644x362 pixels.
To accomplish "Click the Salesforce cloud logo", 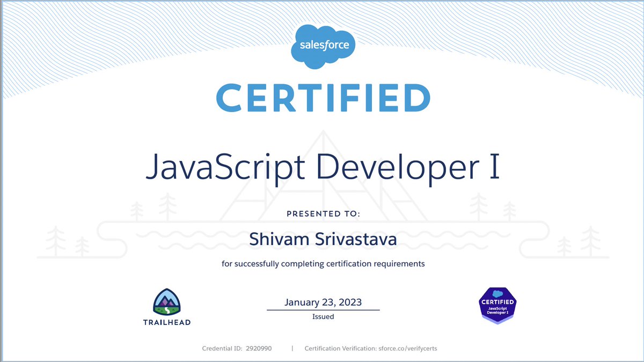I will coord(324,47).
